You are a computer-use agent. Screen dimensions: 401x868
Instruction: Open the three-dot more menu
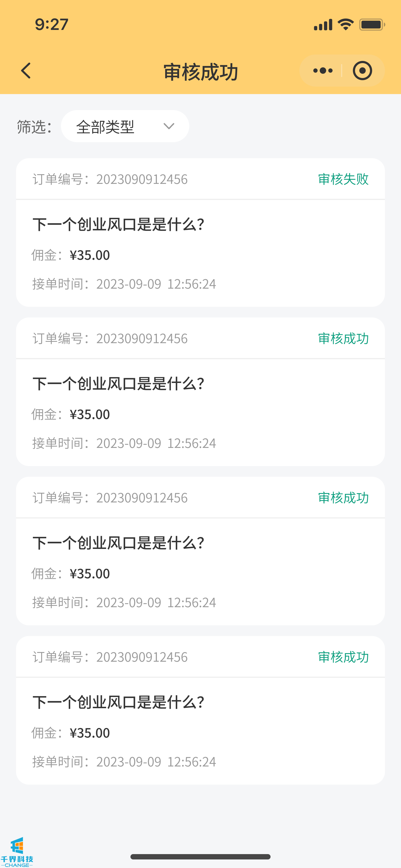(x=322, y=71)
